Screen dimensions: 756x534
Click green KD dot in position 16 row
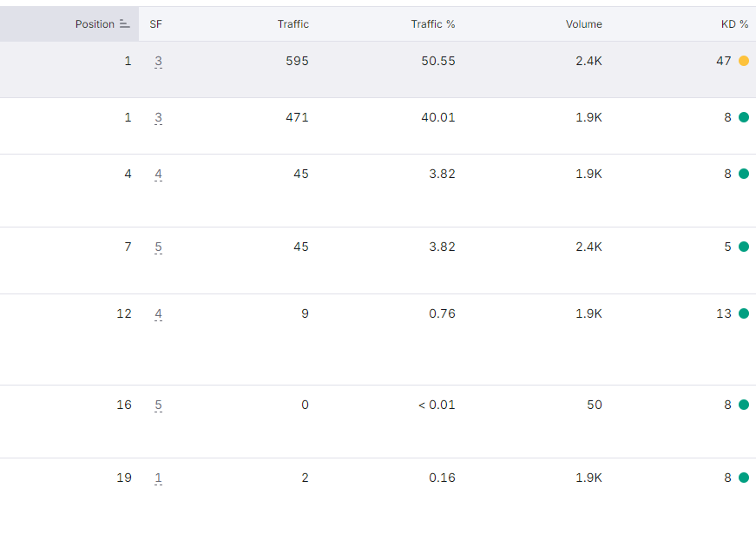(744, 405)
